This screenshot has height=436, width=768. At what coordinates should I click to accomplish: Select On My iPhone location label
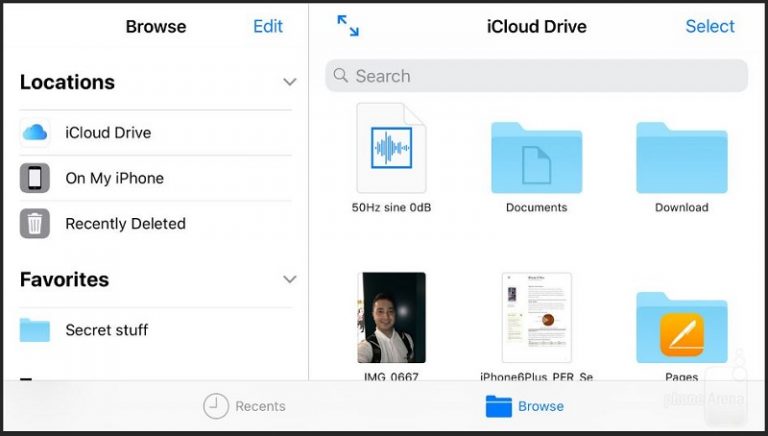click(x=114, y=178)
